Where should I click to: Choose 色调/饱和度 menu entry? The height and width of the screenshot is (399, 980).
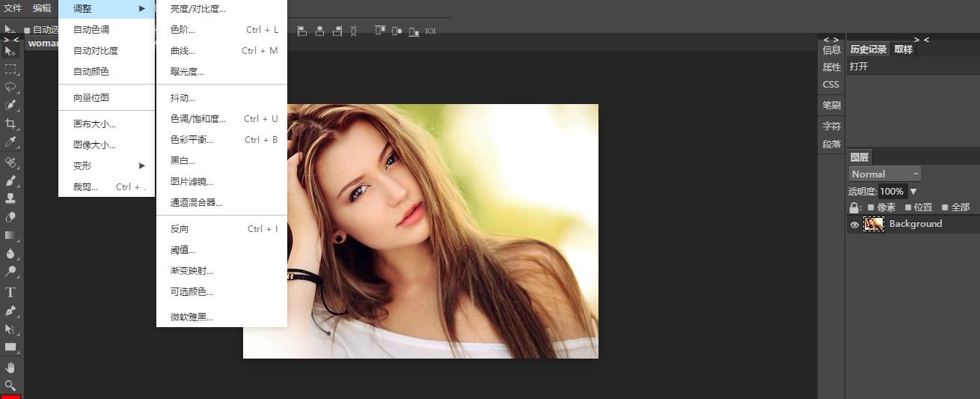(x=197, y=118)
